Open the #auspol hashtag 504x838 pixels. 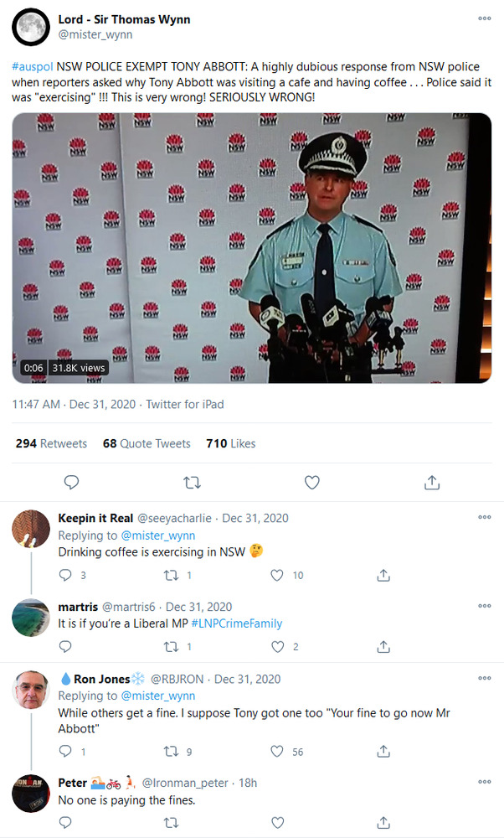(32, 65)
